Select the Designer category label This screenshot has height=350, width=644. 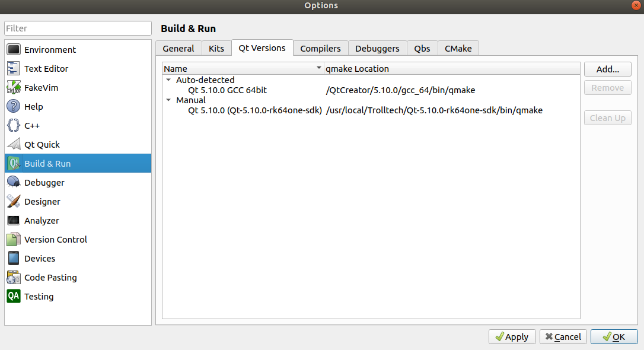pyautogui.click(x=42, y=201)
